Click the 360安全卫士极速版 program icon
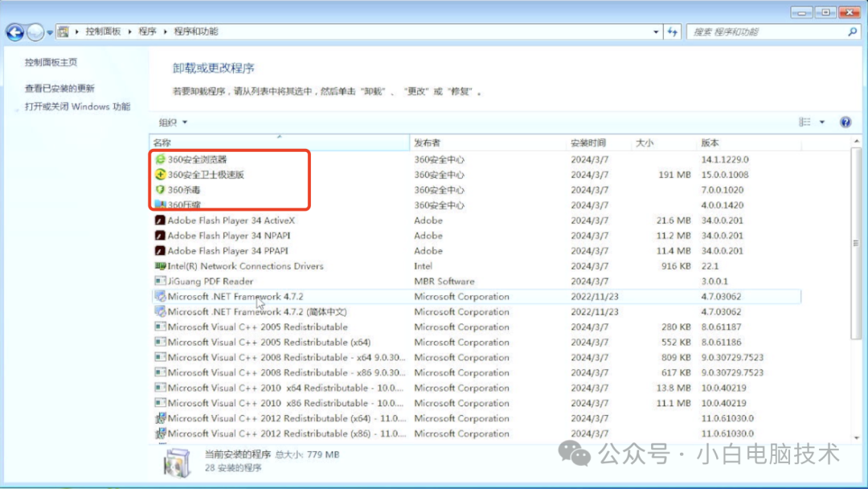The image size is (868, 489). [x=160, y=175]
